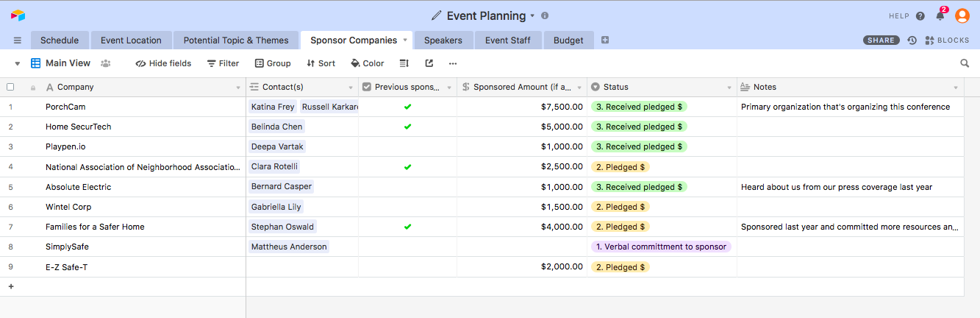Image resolution: width=980 pixels, height=318 pixels.
Task: Open the Filter option
Action: pos(223,63)
